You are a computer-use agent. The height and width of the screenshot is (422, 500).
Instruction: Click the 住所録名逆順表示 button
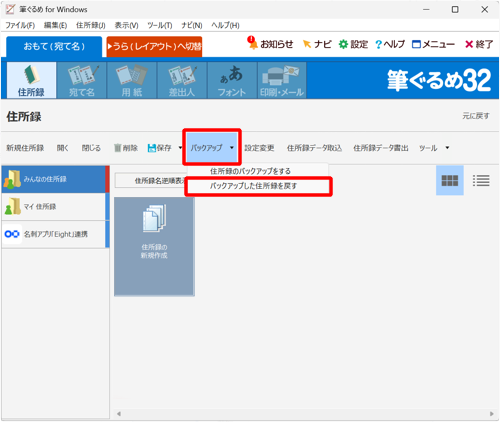click(151, 181)
